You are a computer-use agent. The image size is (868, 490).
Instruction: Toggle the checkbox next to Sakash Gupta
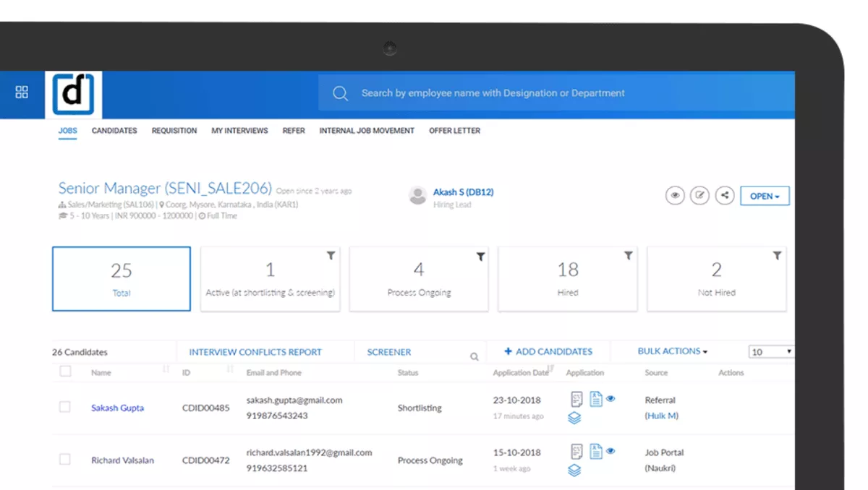click(65, 406)
